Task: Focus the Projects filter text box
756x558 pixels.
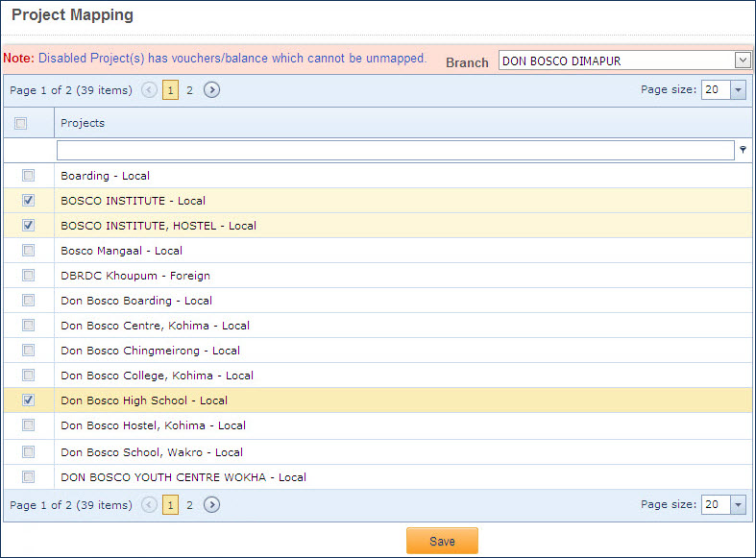Action: tap(396, 151)
